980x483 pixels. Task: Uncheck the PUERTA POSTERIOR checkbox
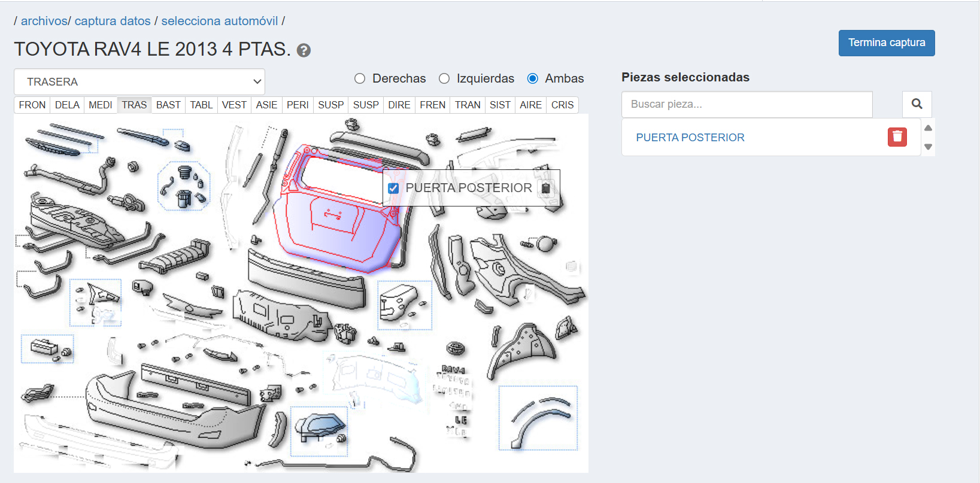(x=393, y=189)
